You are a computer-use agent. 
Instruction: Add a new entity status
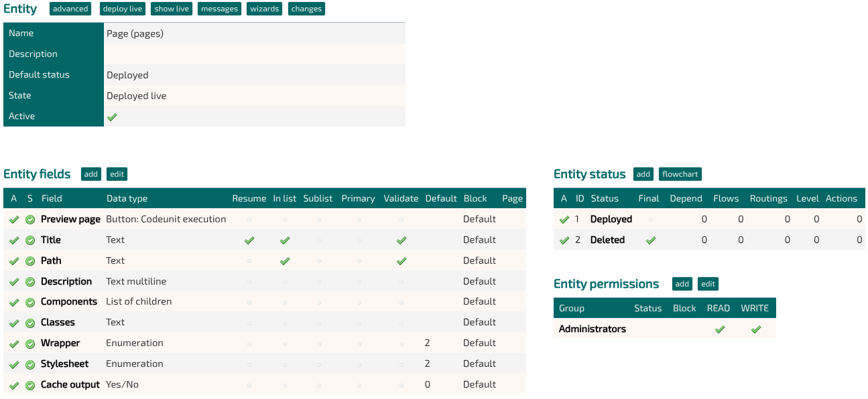tap(643, 174)
